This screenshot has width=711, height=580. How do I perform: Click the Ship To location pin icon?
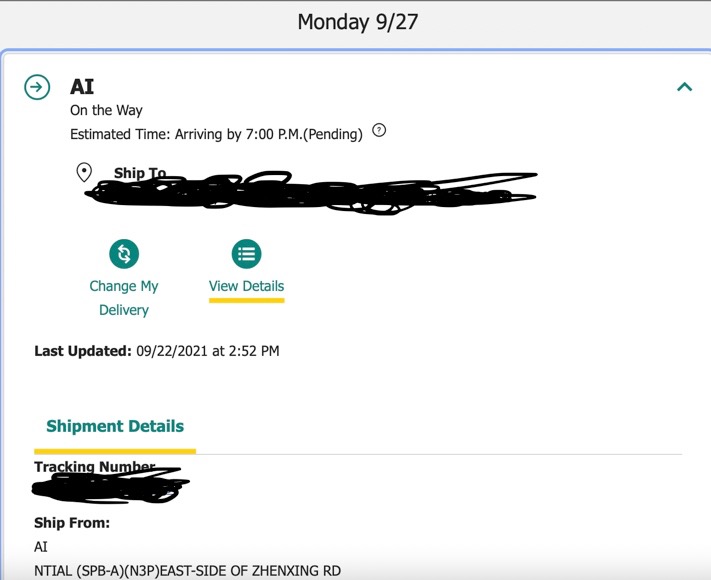coord(84,173)
